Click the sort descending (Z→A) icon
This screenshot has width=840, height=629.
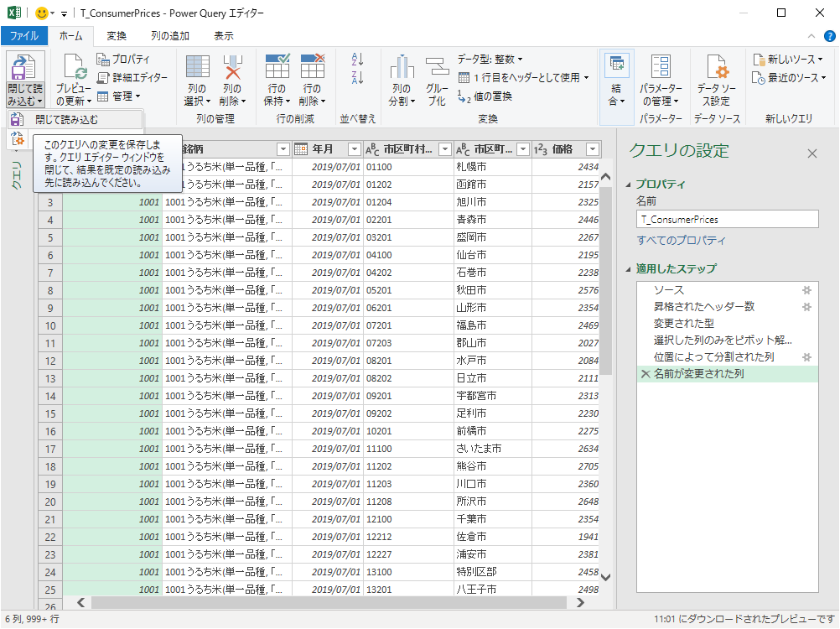click(358, 77)
